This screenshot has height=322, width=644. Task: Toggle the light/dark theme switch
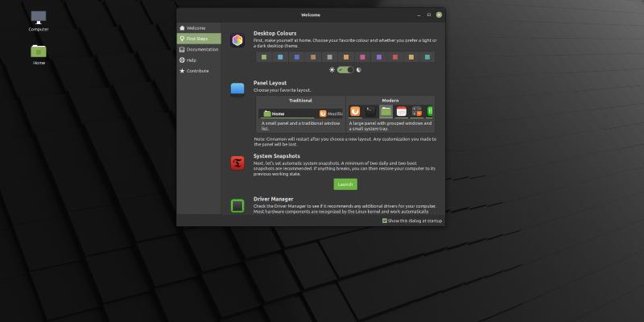[345, 70]
